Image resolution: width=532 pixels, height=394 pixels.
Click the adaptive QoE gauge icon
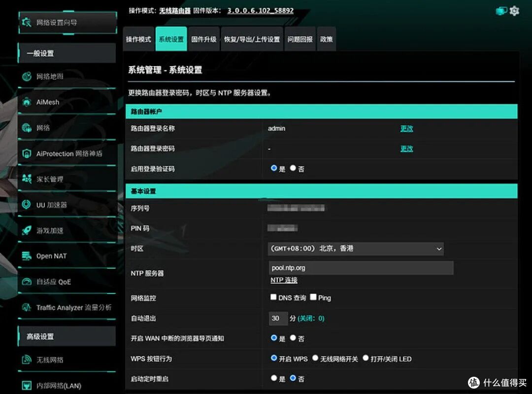coord(27,282)
